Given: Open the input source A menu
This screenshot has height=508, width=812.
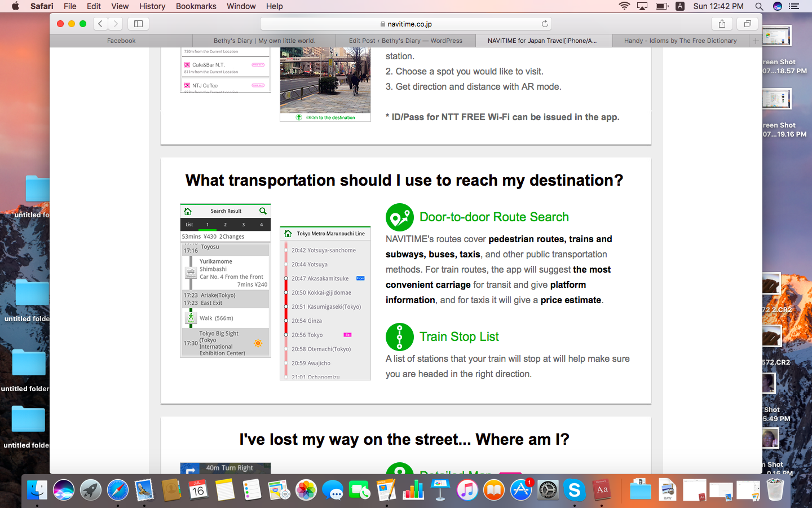Looking at the screenshot, I should (680, 6).
